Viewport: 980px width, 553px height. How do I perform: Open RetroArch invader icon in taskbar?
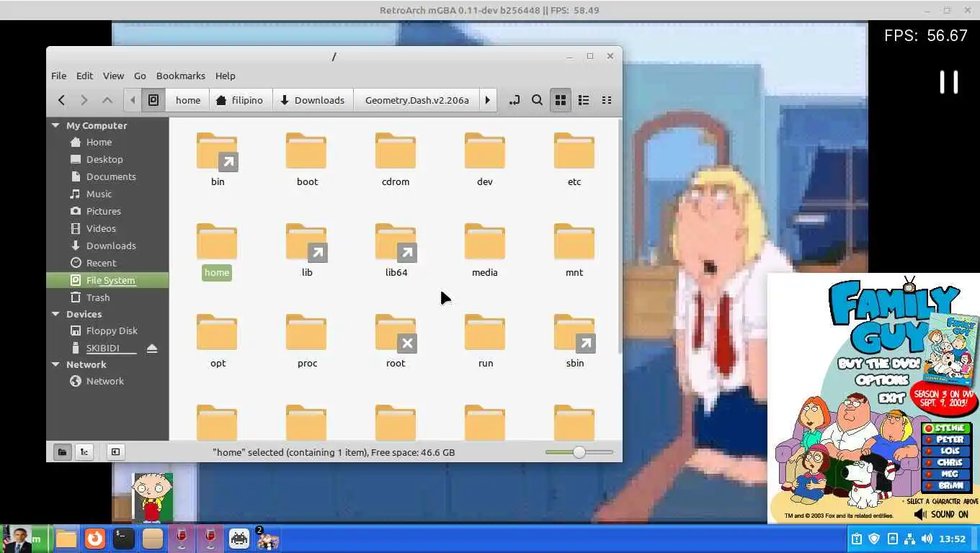239,539
